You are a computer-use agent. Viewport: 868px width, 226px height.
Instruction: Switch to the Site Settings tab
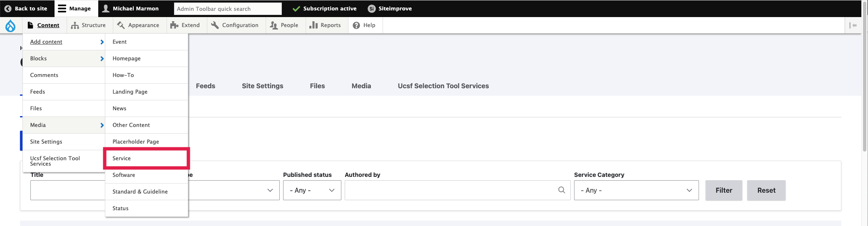[262, 86]
